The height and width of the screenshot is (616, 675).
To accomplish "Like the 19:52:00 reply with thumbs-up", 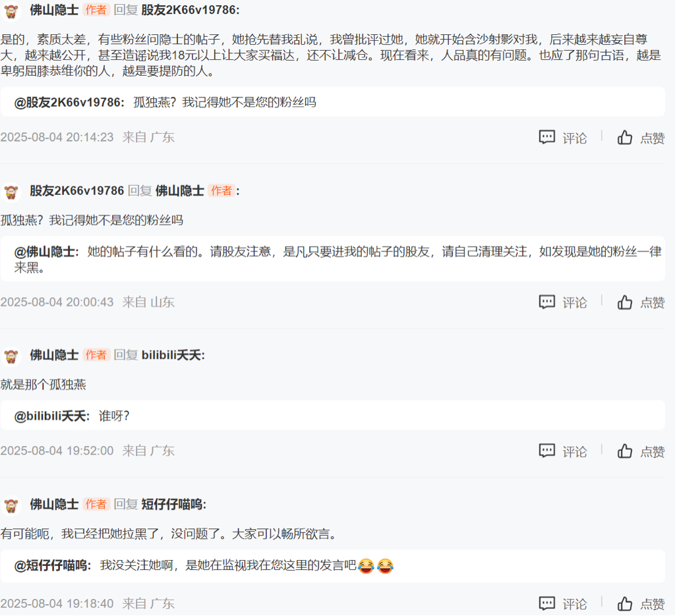I will (x=625, y=451).
